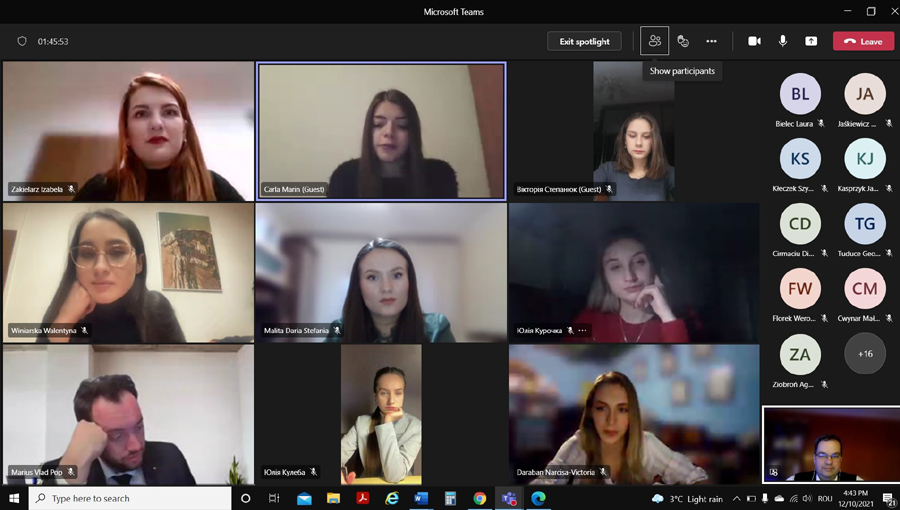Image resolution: width=900 pixels, height=510 pixels.
Task: Select Daraban Narcisa-Victoria video tile
Action: click(x=634, y=414)
